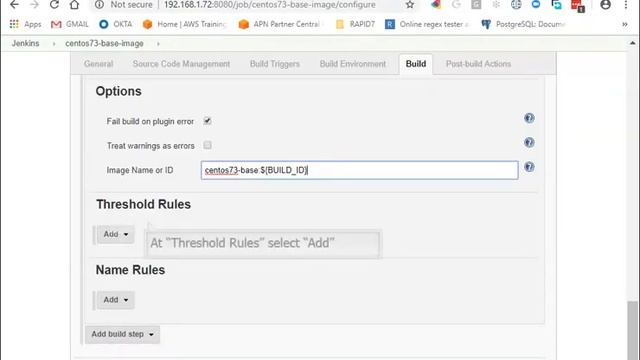Click the Name Rules heading
Viewport: 640px width, 360px height.
(x=130, y=270)
